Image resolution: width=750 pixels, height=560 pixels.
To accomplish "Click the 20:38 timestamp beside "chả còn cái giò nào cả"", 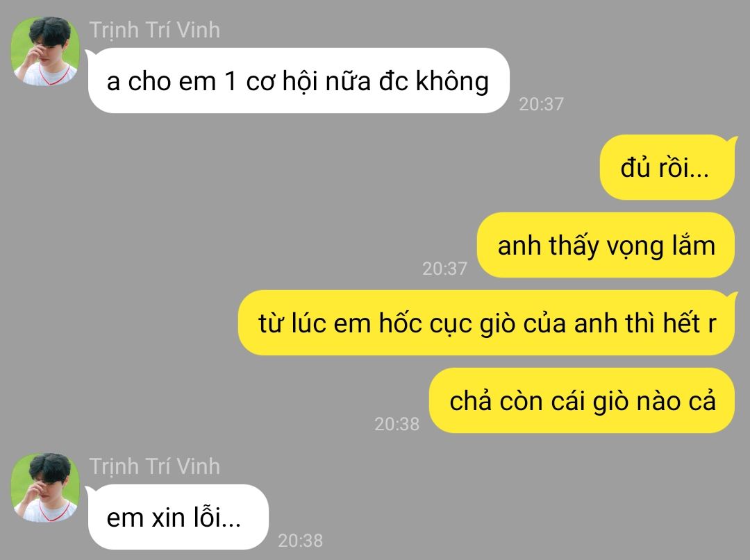I will click(x=397, y=424).
